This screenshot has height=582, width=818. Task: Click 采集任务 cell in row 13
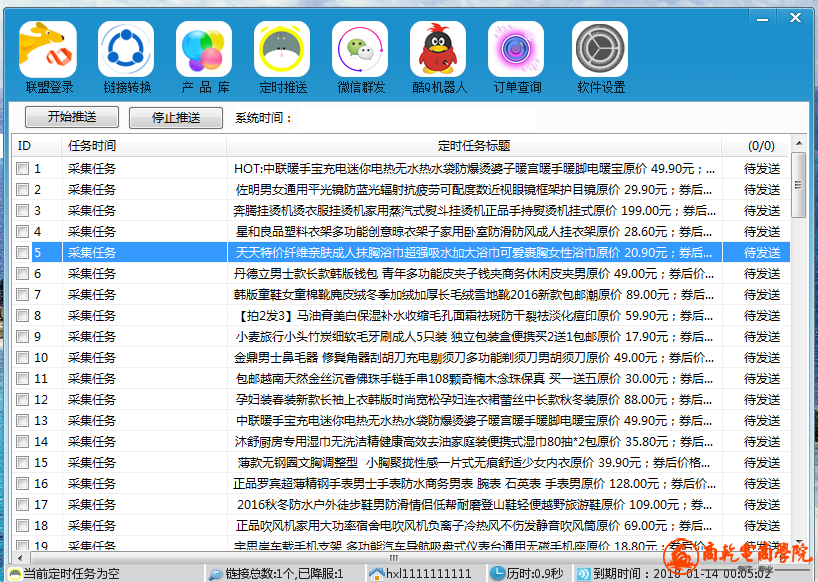pyautogui.click(x=92, y=420)
